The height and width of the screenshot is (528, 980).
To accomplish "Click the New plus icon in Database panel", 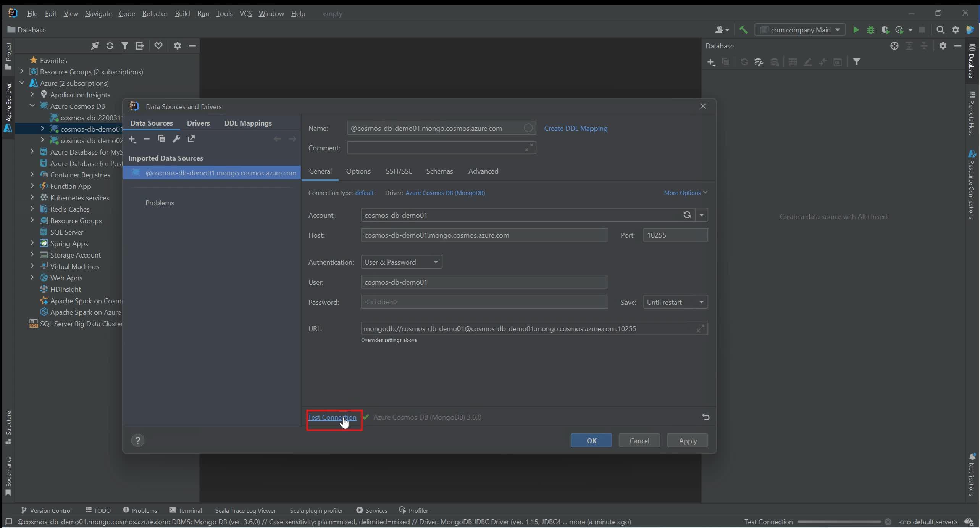I will [711, 62].
